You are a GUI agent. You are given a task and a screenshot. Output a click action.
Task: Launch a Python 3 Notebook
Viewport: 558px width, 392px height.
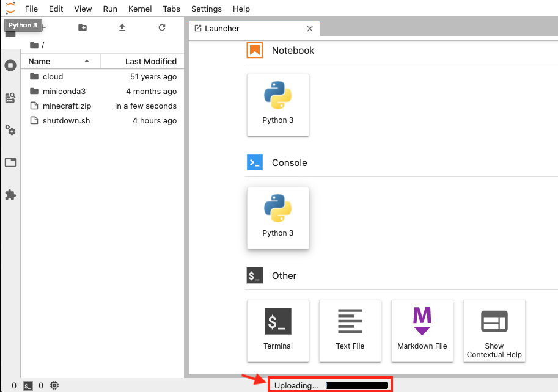(x=278, y=104)
